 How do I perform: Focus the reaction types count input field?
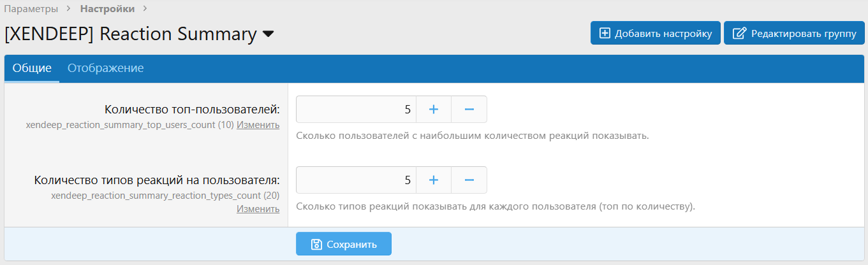click(356, 180)
